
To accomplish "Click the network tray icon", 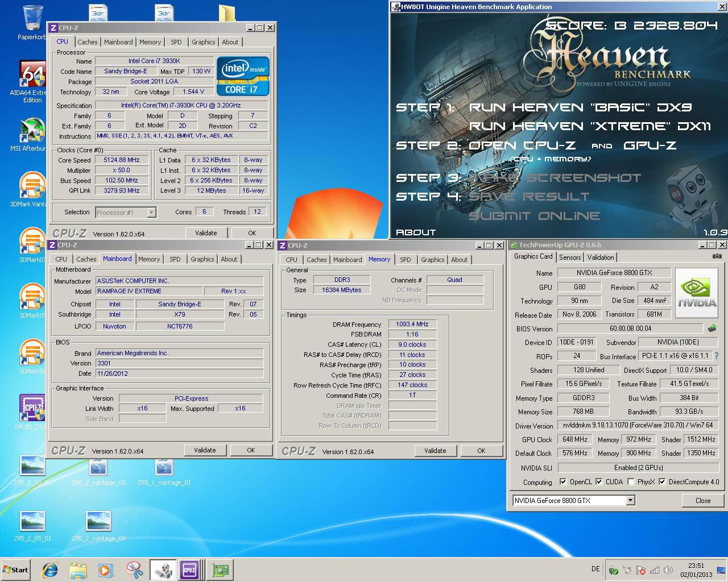I will (x=655, y=570).
